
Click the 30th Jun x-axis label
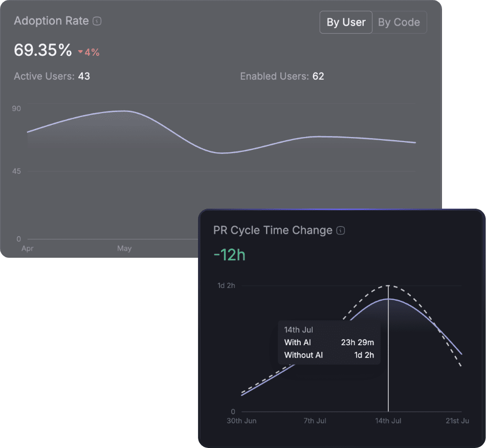pos(241,421)
